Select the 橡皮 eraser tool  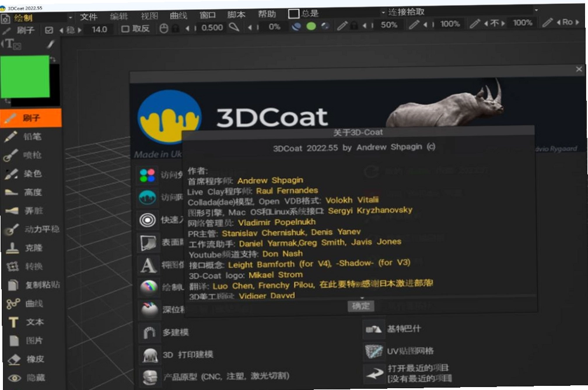tap(33, 359)
